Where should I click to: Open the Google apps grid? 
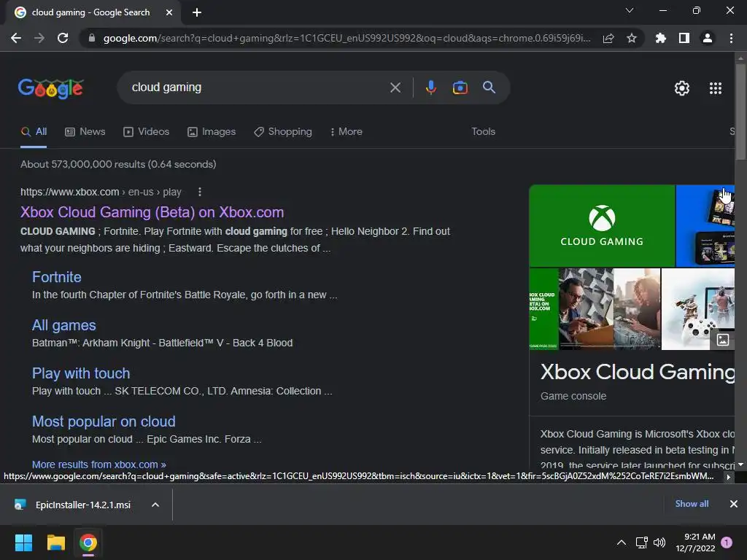pyautogui.click(x=715, y=88)
